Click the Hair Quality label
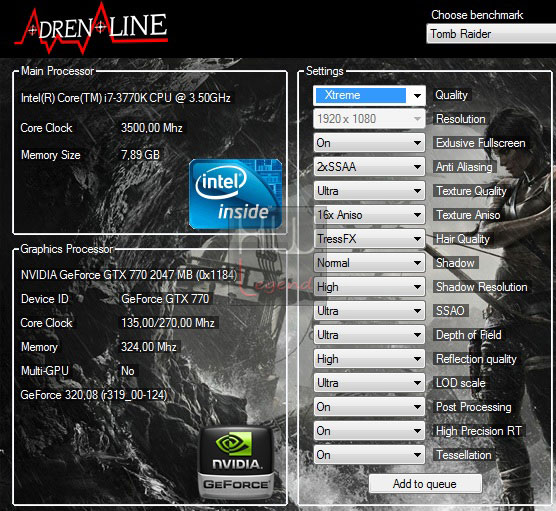The height and width of the screenshot is (511, 556). point(462,239)
